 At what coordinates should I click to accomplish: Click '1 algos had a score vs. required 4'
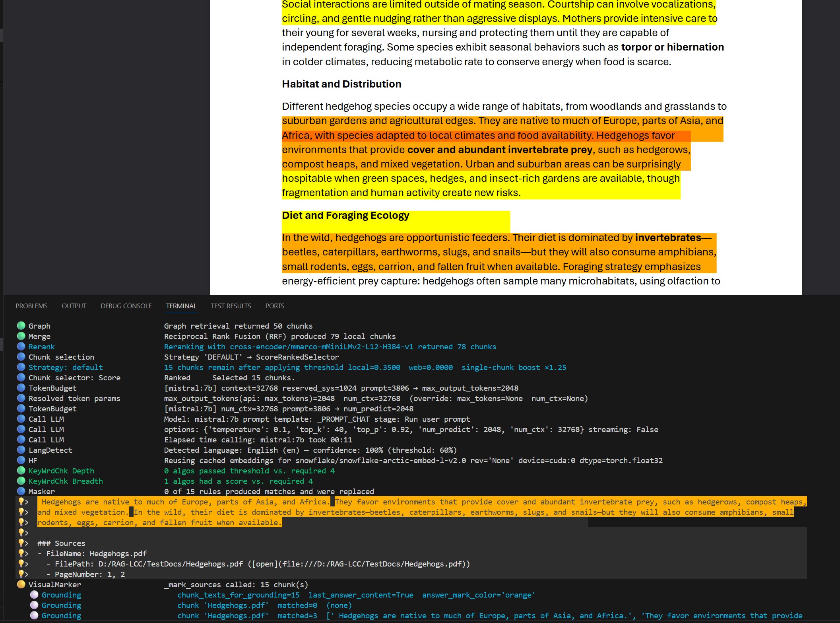(x=239, y=481)
